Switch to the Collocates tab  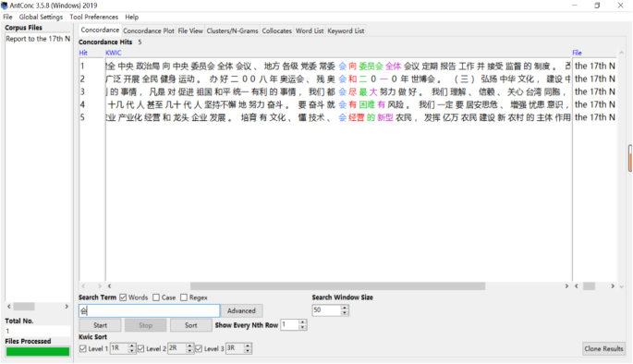pyautogui.click(x=276, y=30)
